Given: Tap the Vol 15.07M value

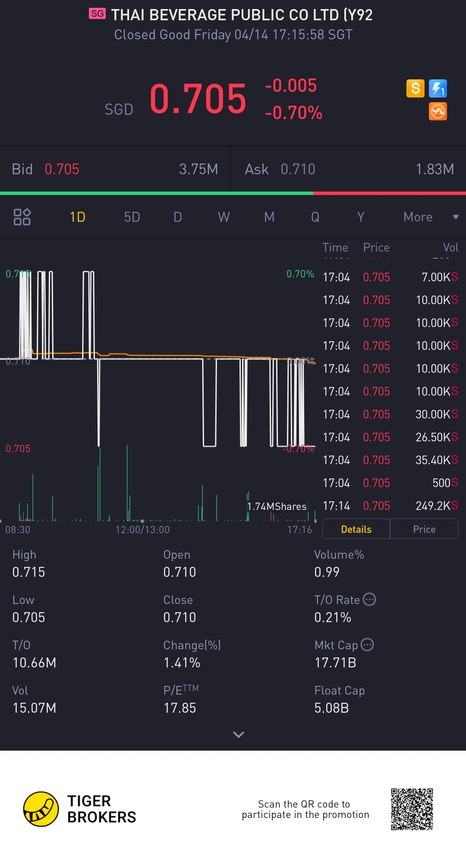Looking at the screenshot, I should click(34, 708).
